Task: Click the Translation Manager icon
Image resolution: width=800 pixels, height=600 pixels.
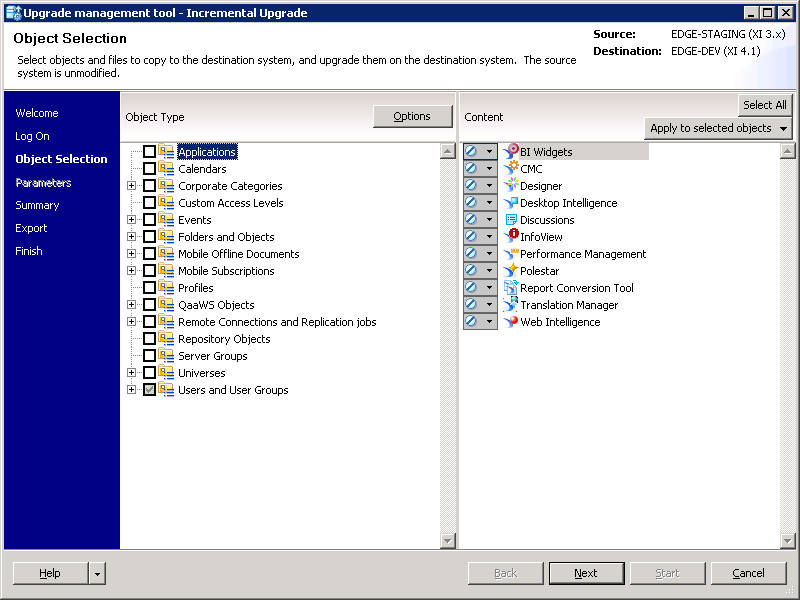Action: pos(511,305)
